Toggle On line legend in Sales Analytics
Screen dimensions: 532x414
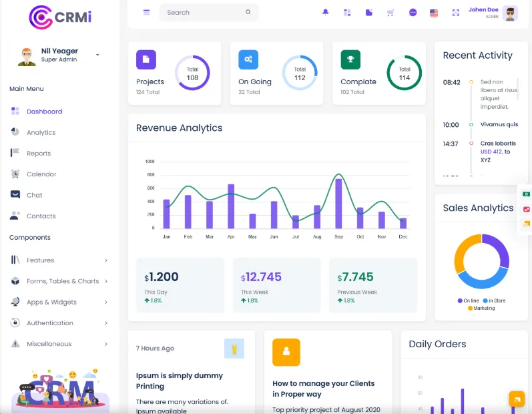click(468, 300)
